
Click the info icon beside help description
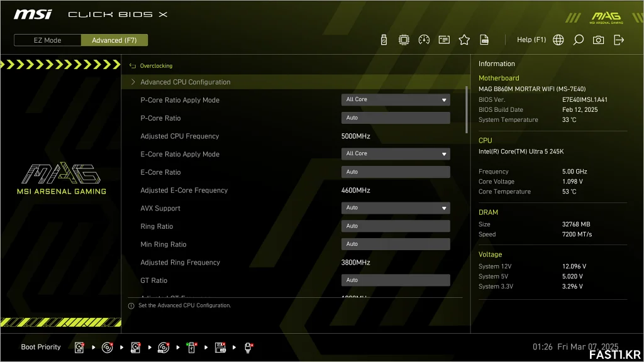(x=131, y=306)
